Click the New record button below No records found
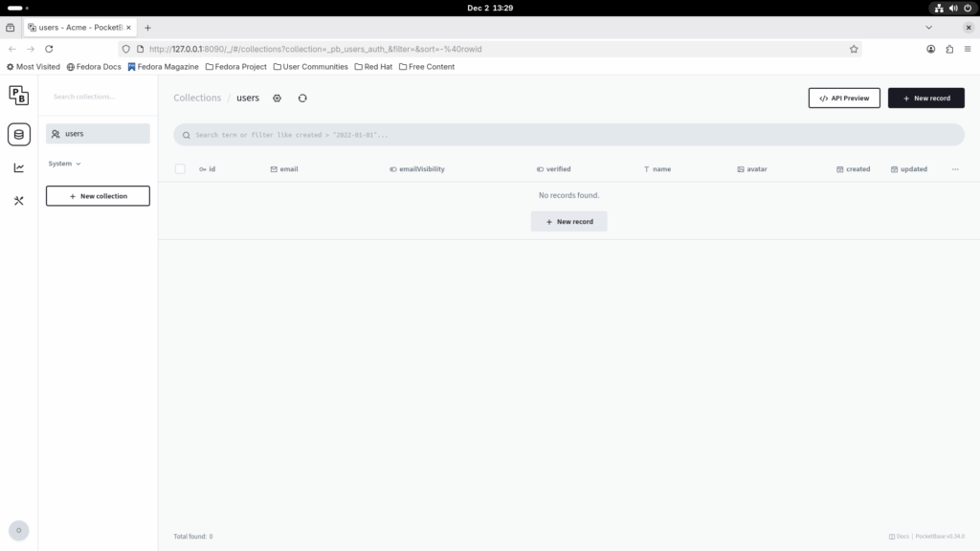This screenshot has height=551, width=980. pos(568,222)
